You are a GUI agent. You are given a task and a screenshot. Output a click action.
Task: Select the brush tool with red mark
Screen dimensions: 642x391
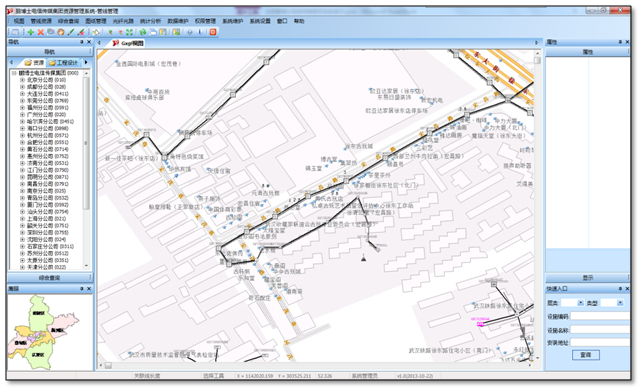(81, 32)
